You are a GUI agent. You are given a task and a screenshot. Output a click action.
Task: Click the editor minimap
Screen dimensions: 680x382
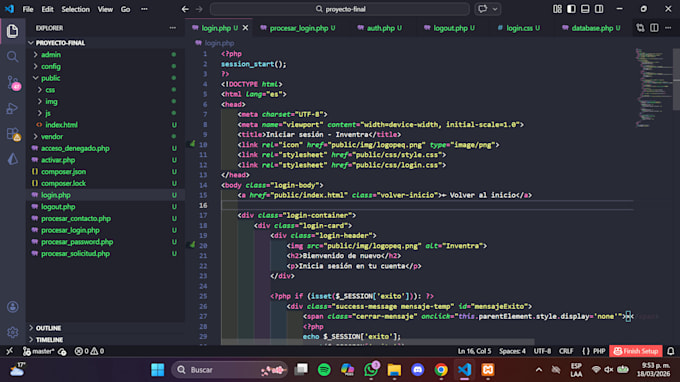pyautogui.click(x=654, y=87)
